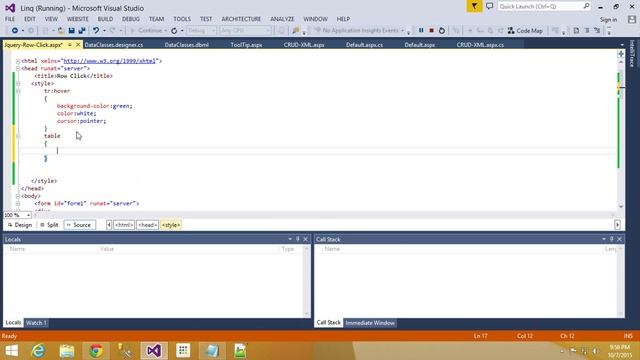Collapse the table rule outline
Viewport: 640px width, 360px height.
tap(18, 136)
